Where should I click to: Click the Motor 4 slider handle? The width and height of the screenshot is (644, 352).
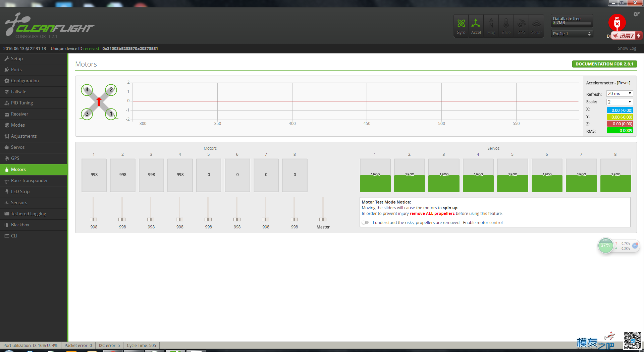tap(180, 219)
